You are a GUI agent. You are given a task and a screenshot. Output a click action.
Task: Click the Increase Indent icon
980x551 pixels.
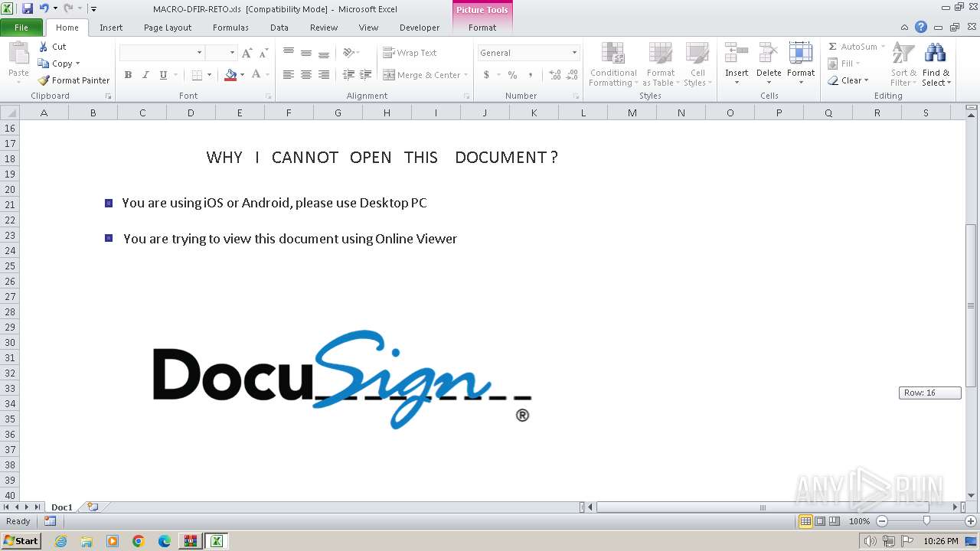(x=365, y=75)
